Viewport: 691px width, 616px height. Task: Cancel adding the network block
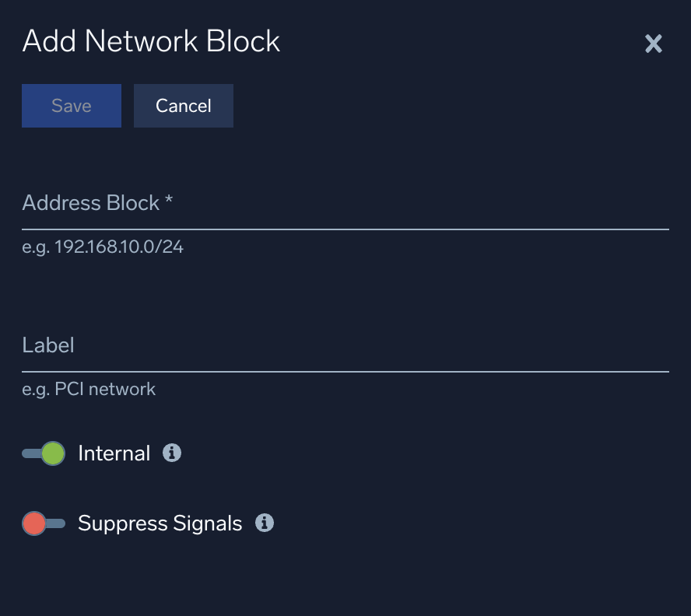tap(183, 106)
